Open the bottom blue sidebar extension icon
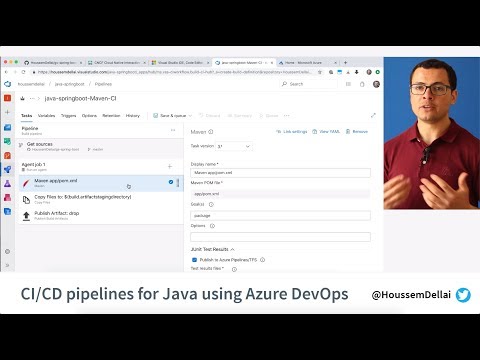The height and width of the screenshot is (360, 480). 7,211
